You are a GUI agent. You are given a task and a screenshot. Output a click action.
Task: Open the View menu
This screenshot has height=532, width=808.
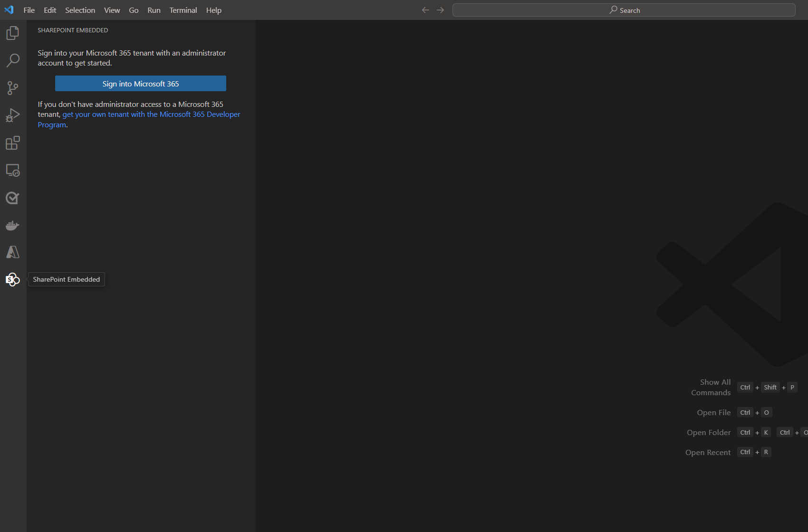click(x=112, y=10)
